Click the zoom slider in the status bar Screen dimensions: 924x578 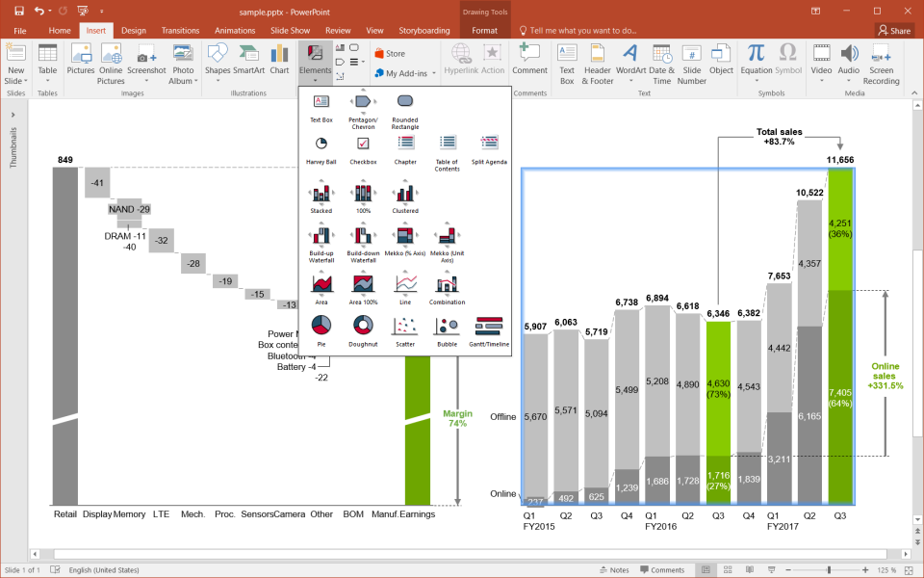point(829,570)
